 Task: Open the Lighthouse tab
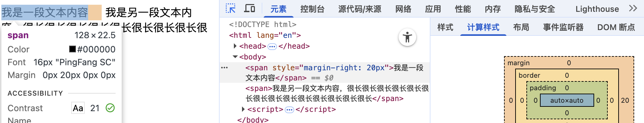[x=597, y=9]
